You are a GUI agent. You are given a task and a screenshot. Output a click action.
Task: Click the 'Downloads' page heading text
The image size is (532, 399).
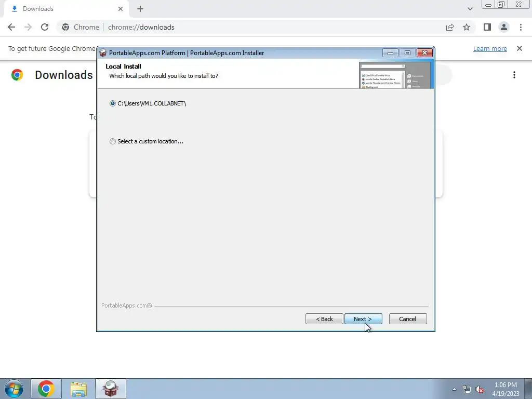pos(64,75)
